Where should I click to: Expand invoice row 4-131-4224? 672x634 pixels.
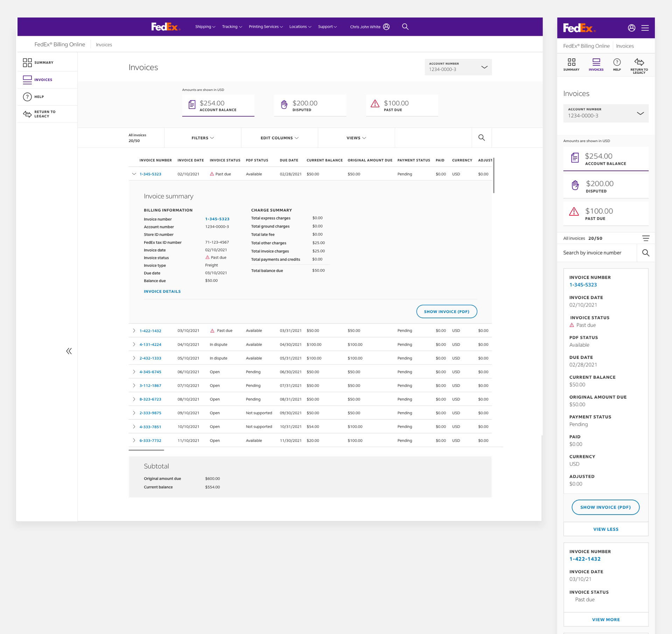pos(134,344)
